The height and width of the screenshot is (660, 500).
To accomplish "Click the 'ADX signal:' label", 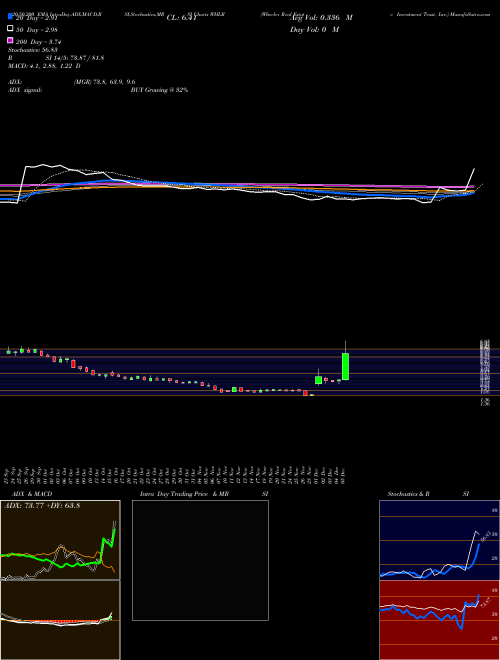I will click(x=24, y=90).
